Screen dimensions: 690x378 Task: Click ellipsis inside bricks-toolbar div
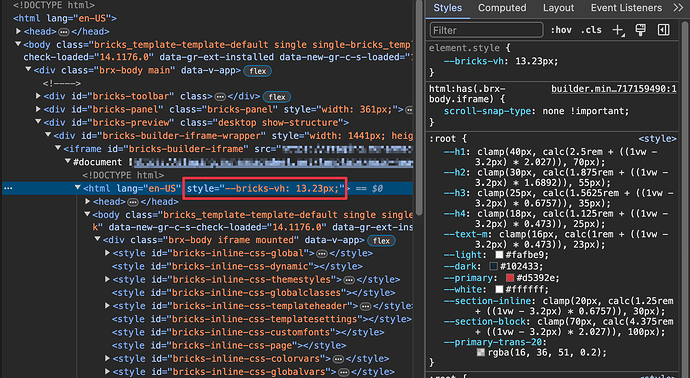(220, 96)
